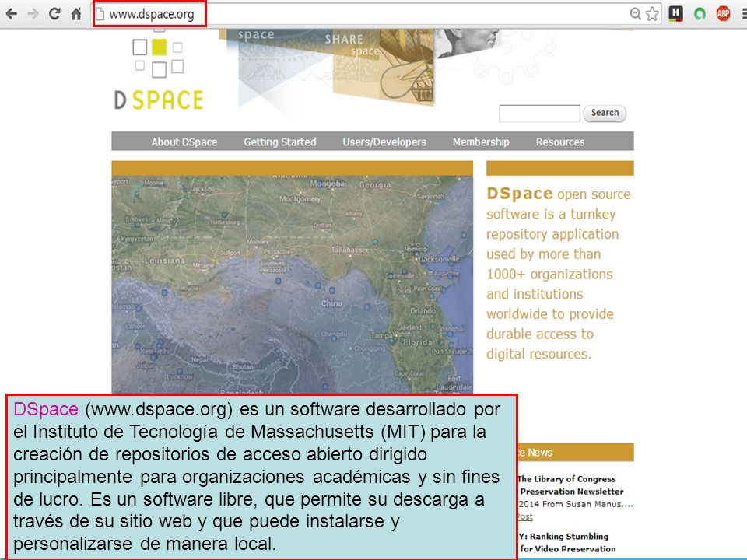Viewport: 747px width, 560px height.
Task: Click the page icon in the address bar
Action: [100, 14]
